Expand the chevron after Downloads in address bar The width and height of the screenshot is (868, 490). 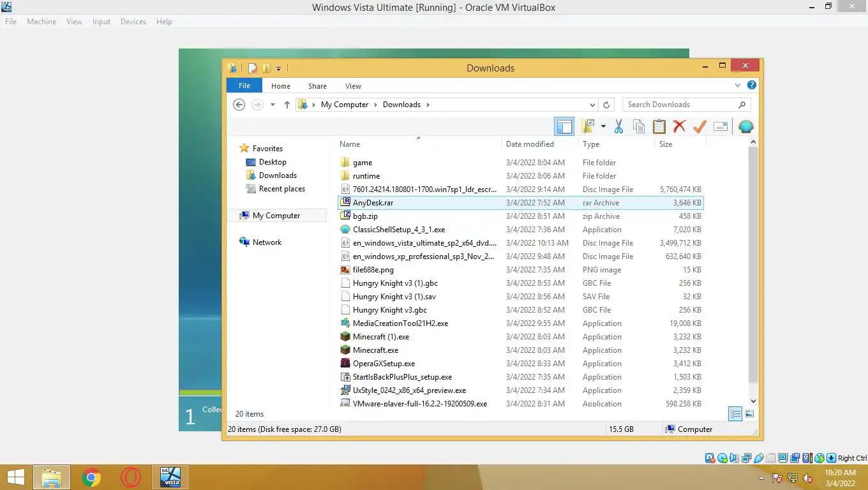point(428,105)
